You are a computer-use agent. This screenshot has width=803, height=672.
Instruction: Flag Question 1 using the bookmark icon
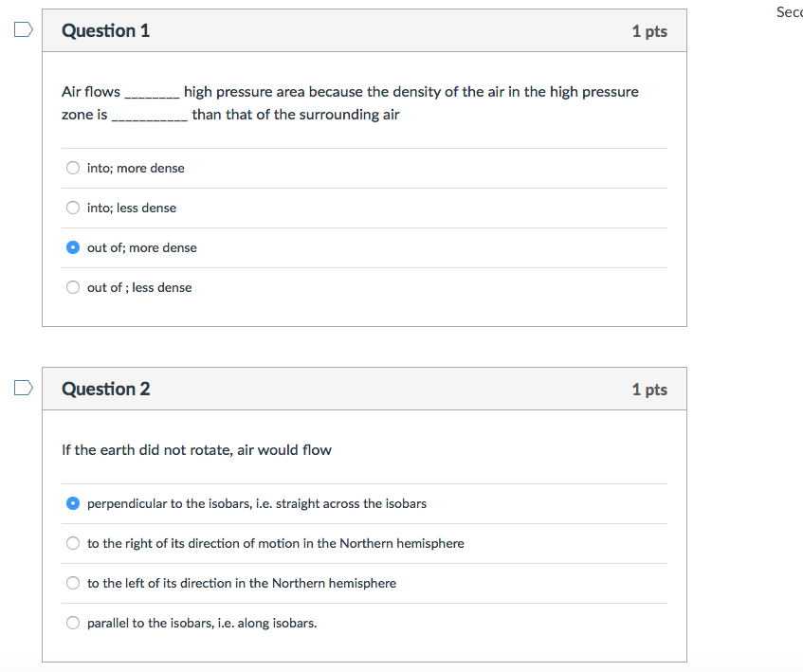(x=22, y=29)
